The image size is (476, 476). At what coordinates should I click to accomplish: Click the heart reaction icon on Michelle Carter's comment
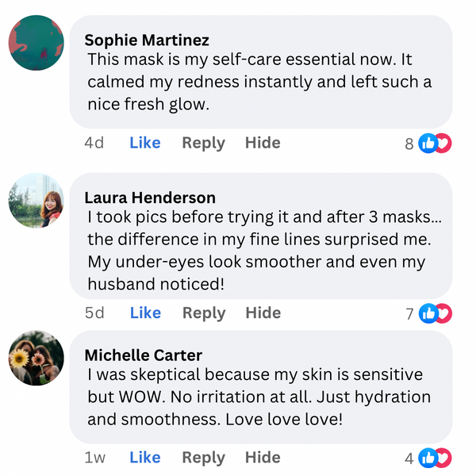pos(443,458)
